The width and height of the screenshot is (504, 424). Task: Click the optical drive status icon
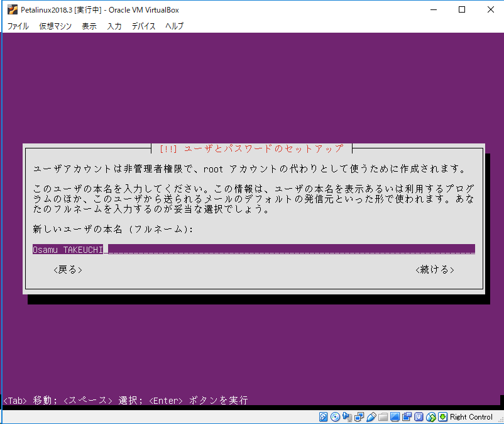[335, 416]
